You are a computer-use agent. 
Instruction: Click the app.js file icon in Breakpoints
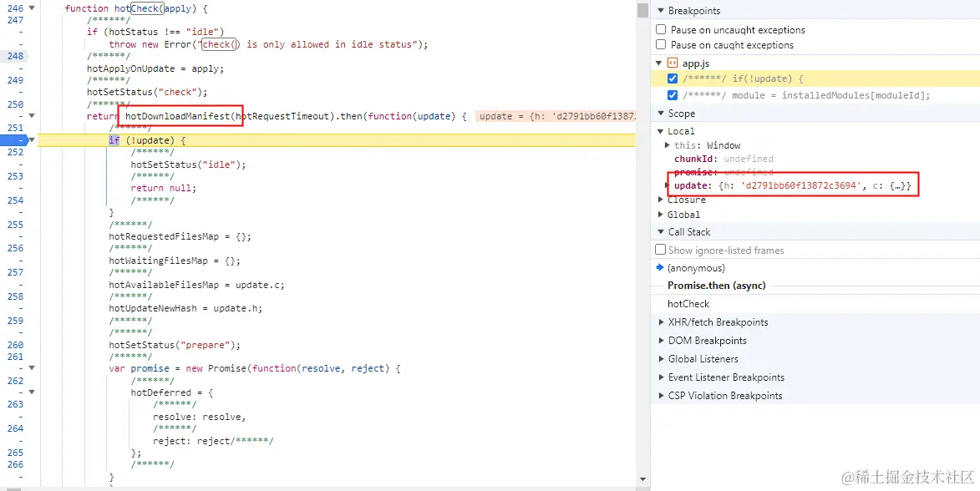point(673,63)
